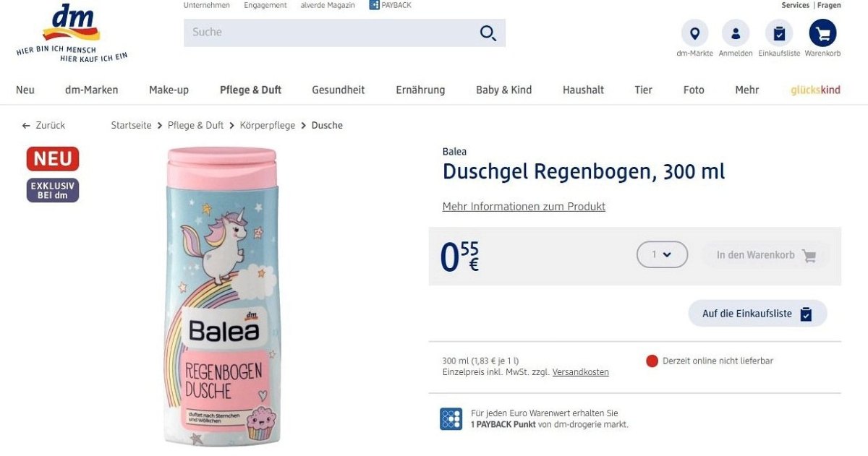Open the Make-up menu

click(169, 90)
